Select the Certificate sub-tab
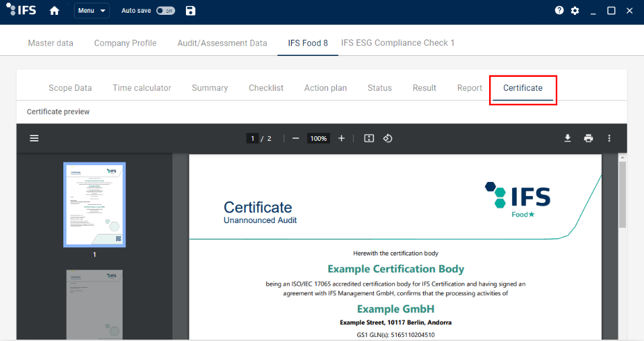 pos(523,88)
